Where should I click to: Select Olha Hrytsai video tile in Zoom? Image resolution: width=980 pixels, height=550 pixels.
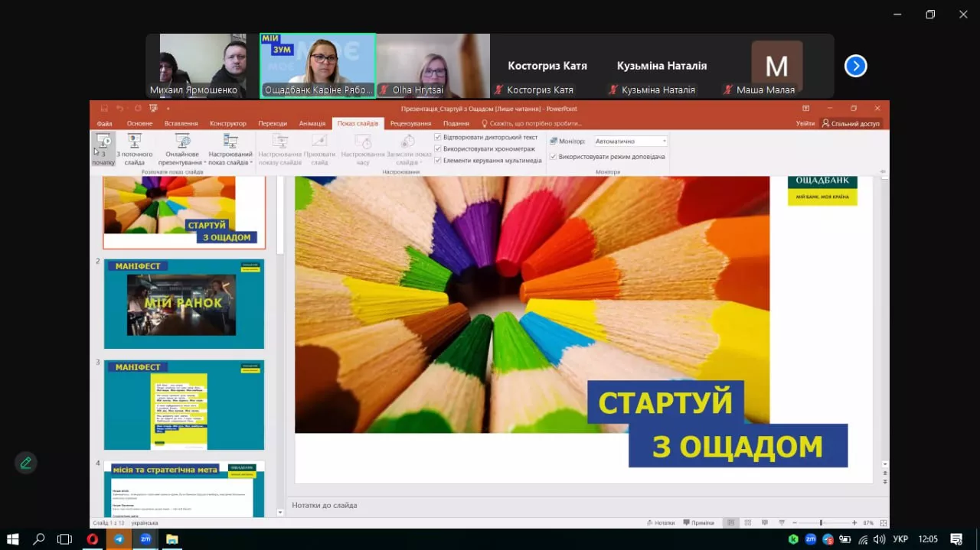pos(433,65)
